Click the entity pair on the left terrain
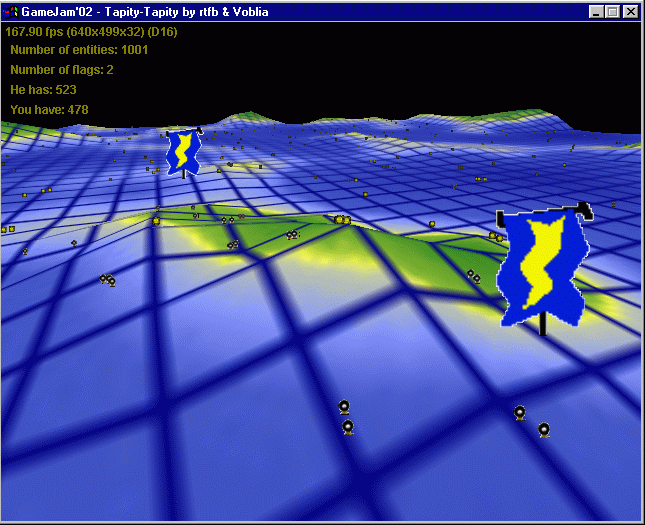The height and width of the screenshot is (525, 645). pos(107,280)
